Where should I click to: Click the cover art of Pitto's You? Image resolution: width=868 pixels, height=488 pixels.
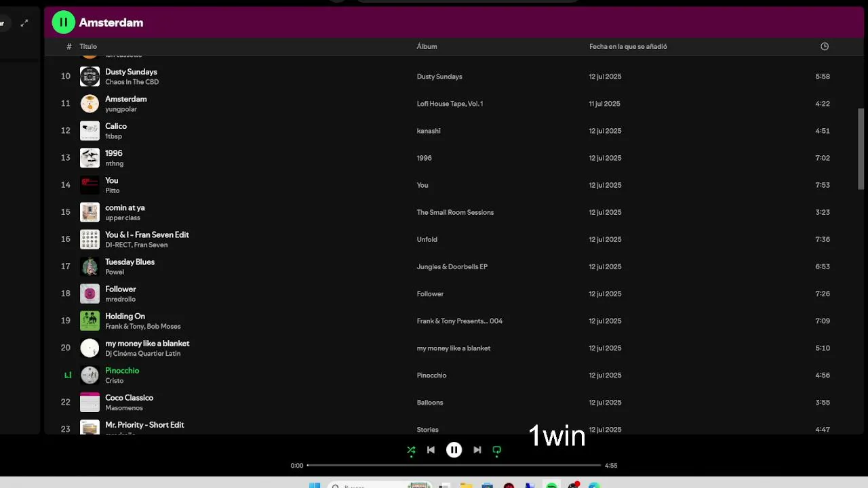[90, 185]
